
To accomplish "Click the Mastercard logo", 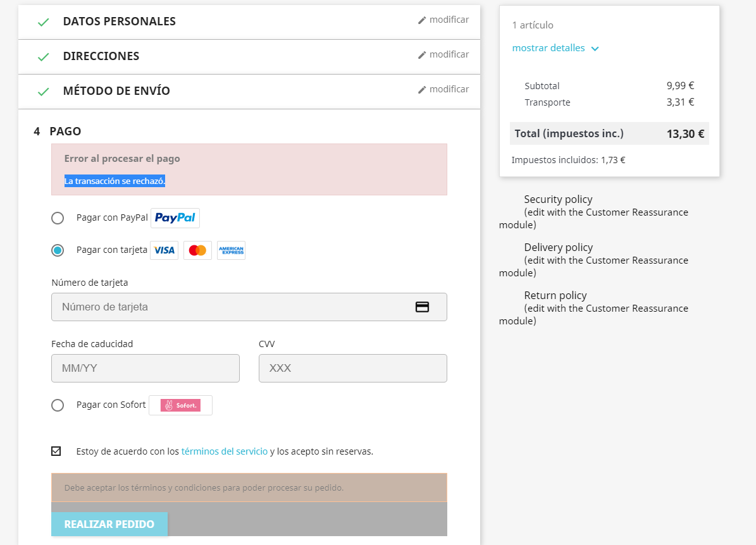I will point(197,250).
